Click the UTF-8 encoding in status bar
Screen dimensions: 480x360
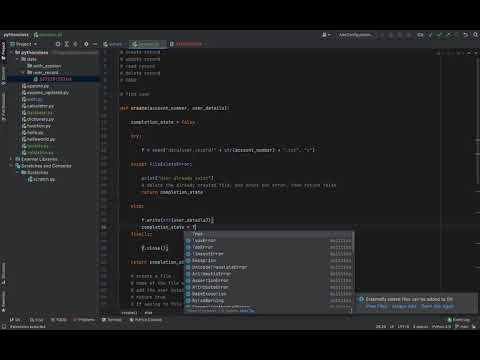tap(403, 327)
